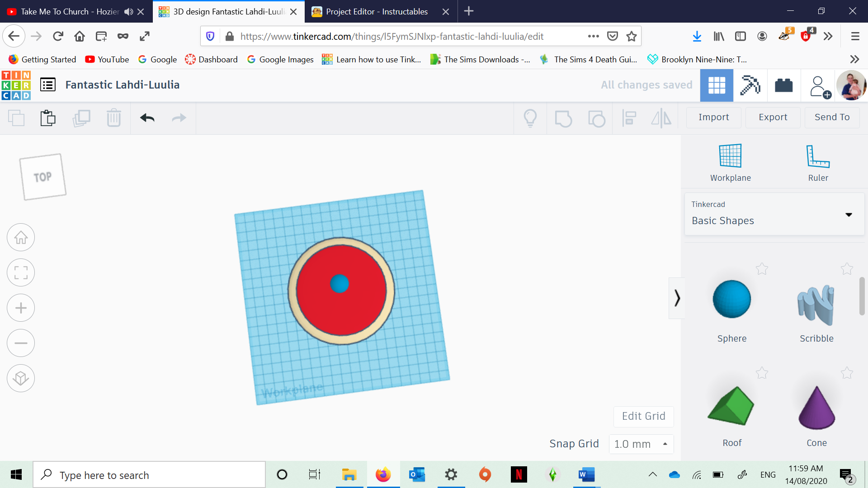Open the design list menu icon

click(x=48, y=84)
